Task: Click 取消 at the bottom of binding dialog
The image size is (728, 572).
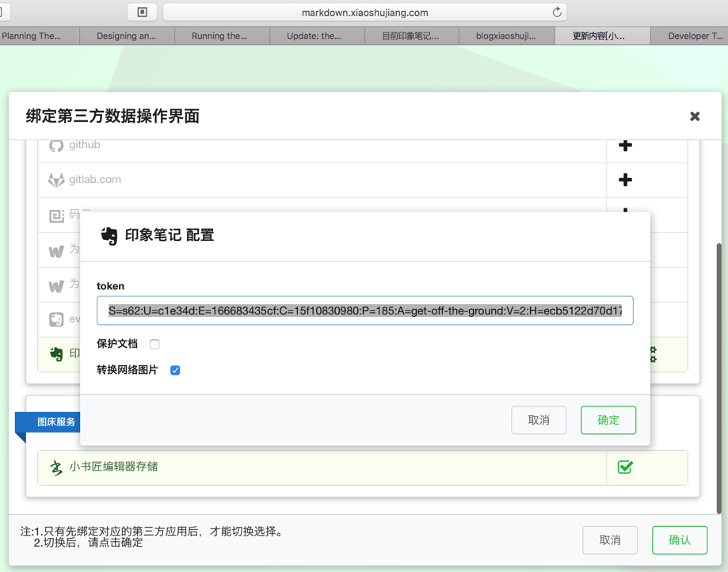Action: click(610, 540)
